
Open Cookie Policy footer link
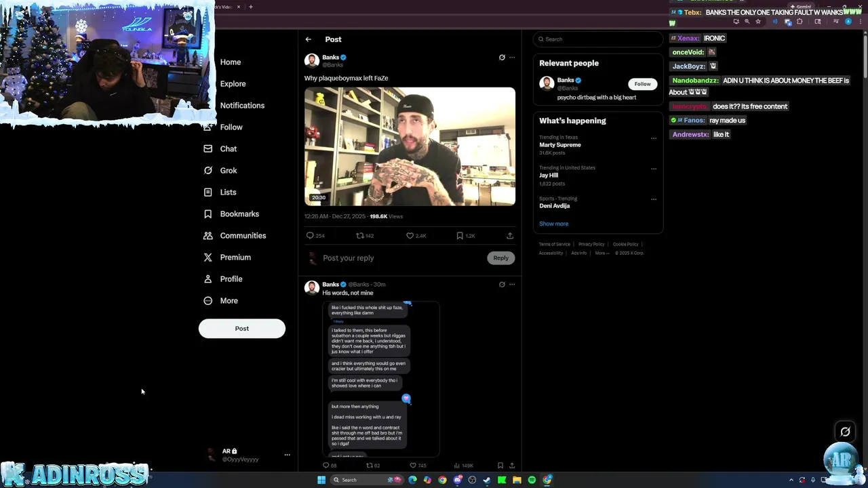626,244
